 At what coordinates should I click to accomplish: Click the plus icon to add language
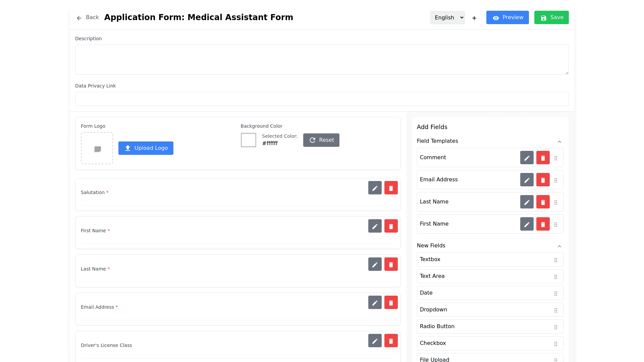coord(474,18)
